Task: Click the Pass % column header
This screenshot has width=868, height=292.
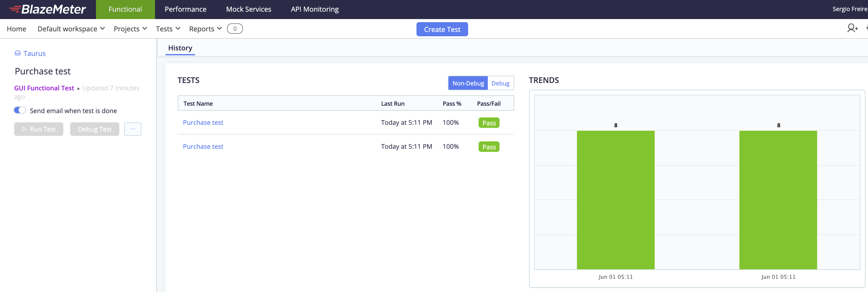Action: point(452,103)
